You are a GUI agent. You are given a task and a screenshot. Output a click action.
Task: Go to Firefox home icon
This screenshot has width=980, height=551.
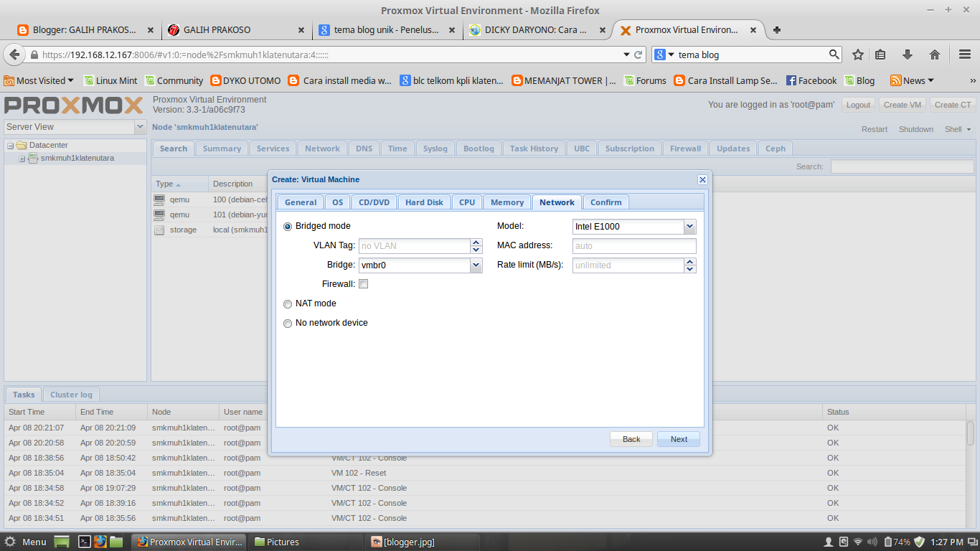[935, 55]
